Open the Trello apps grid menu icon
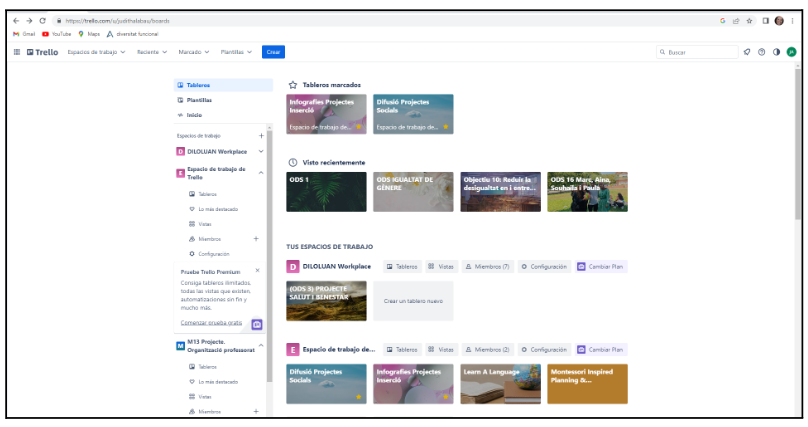The height and width of the screenshot is (427, 808). pos(17,52)
